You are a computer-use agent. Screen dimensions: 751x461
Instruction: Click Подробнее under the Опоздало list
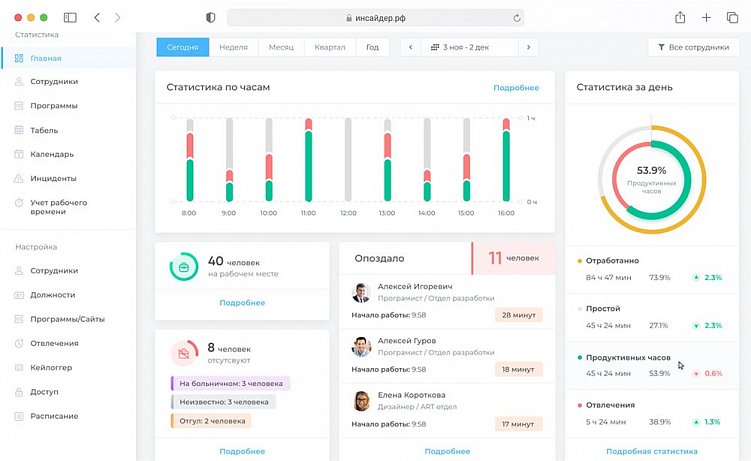click(447, 451)
